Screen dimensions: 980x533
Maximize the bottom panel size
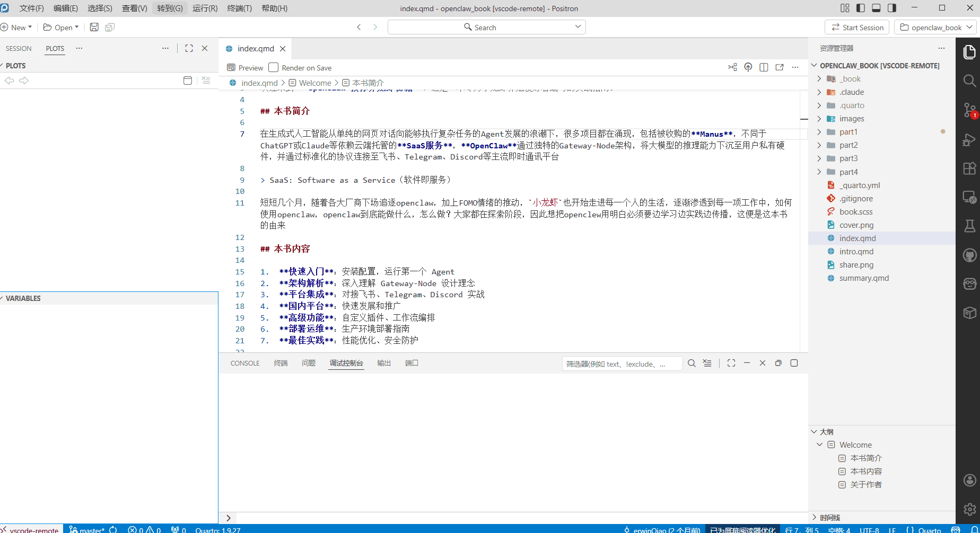(x=731, y=363)
